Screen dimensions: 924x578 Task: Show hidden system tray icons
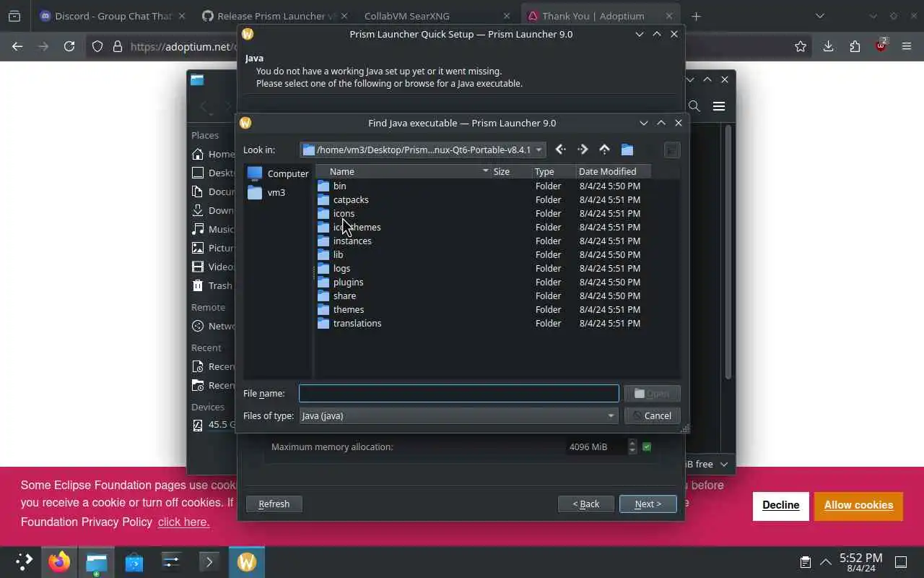(825, 562)
